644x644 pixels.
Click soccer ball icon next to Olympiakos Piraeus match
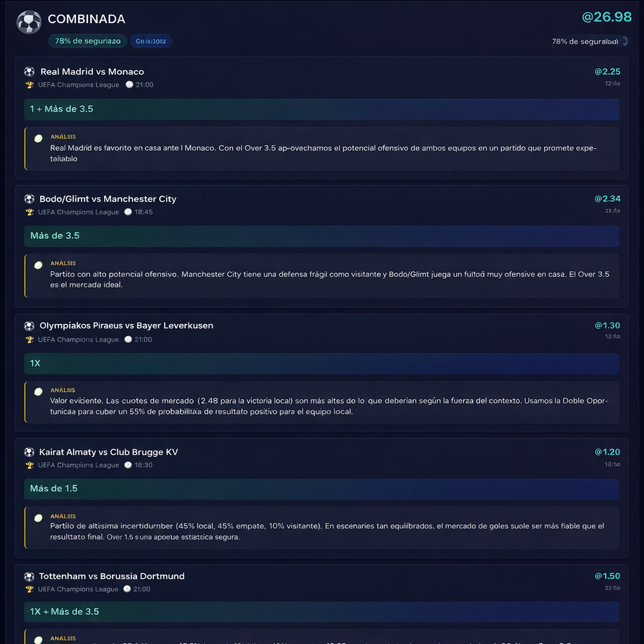click(x=29, y=326)
